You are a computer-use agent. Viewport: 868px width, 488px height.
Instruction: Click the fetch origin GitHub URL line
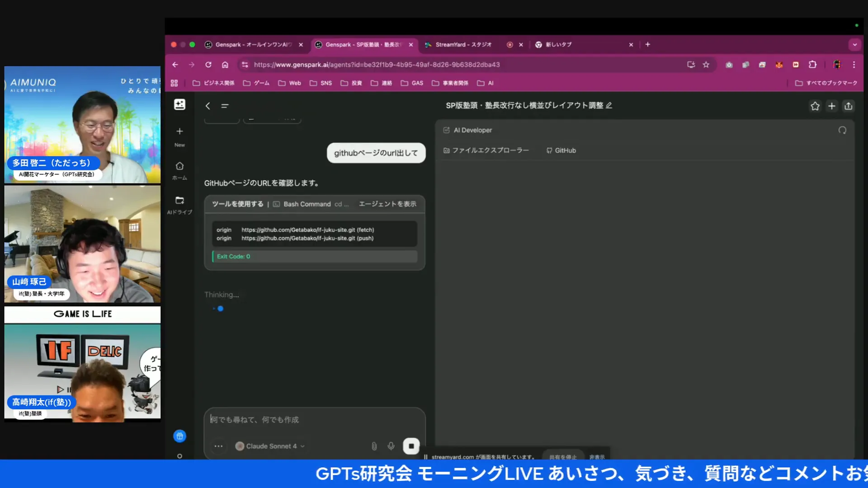(295, 230)
